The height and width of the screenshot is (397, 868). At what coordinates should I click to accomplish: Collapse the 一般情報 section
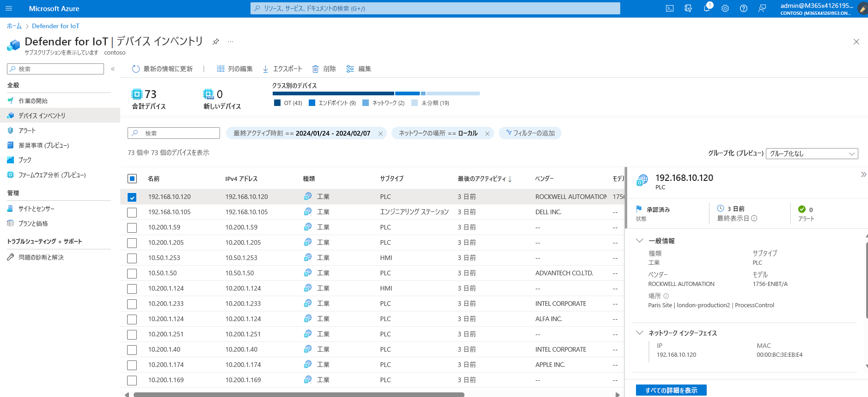pyautogui.click(x=640, y=241)
